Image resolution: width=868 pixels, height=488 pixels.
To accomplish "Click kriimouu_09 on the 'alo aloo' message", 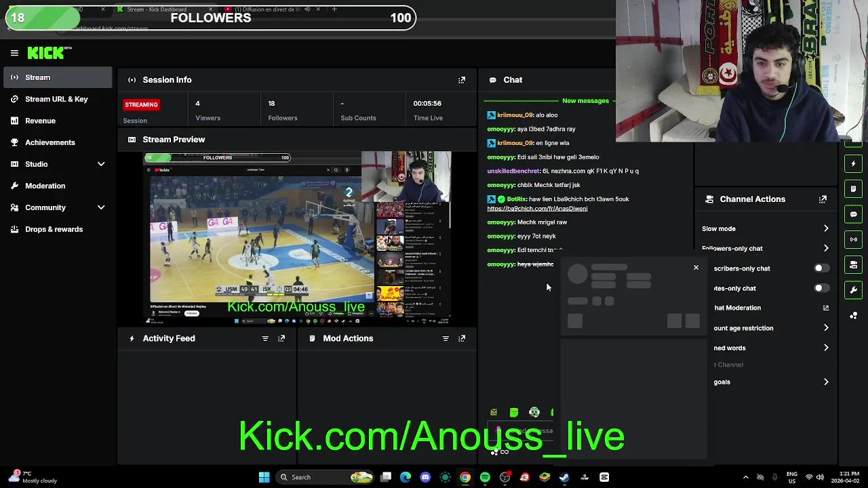I will tap(515, 115).
